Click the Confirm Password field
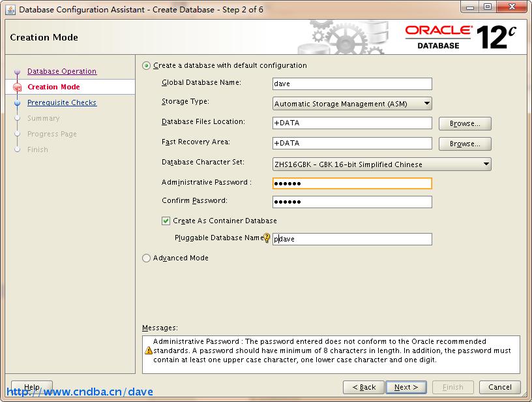Image resolution: width=532 pixels, height=402 pixels. 352,202
